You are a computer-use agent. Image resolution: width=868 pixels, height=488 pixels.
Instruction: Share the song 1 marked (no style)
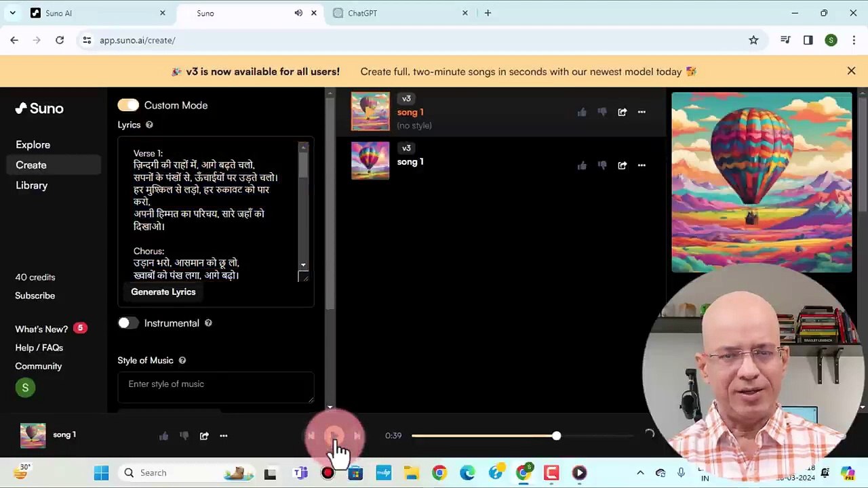pyautogui.click(x=622, y=112)
